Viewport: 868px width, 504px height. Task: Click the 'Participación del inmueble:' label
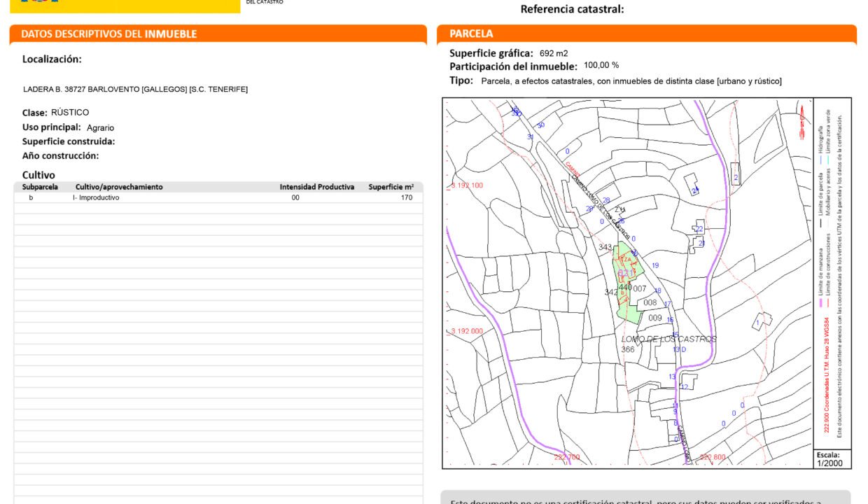[x=513, y=66]
